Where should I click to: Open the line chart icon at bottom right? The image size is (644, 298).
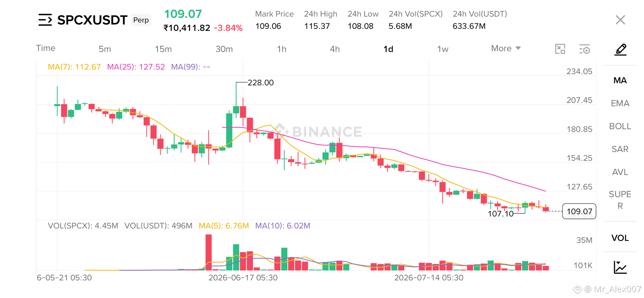tap(620, 267)
